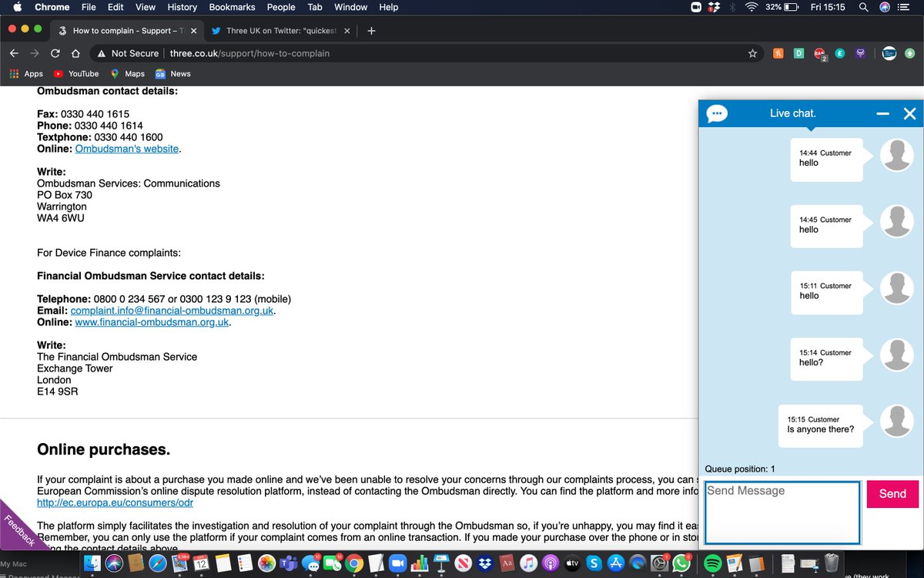Screen dimensions: 924x578
Task: Open the Trash in the Dock
Action: pyautogui.click(x=832, y=563)
